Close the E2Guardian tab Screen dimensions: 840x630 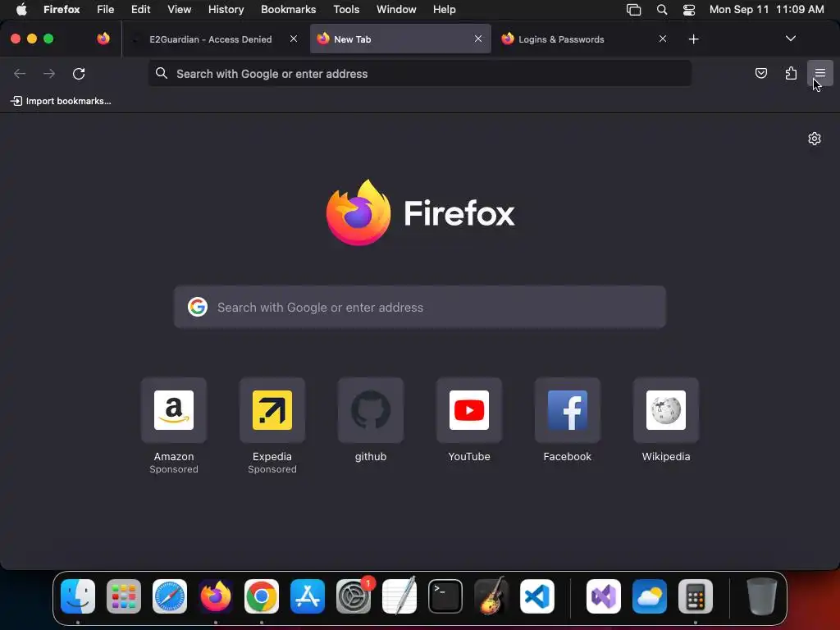coord(294,39)
